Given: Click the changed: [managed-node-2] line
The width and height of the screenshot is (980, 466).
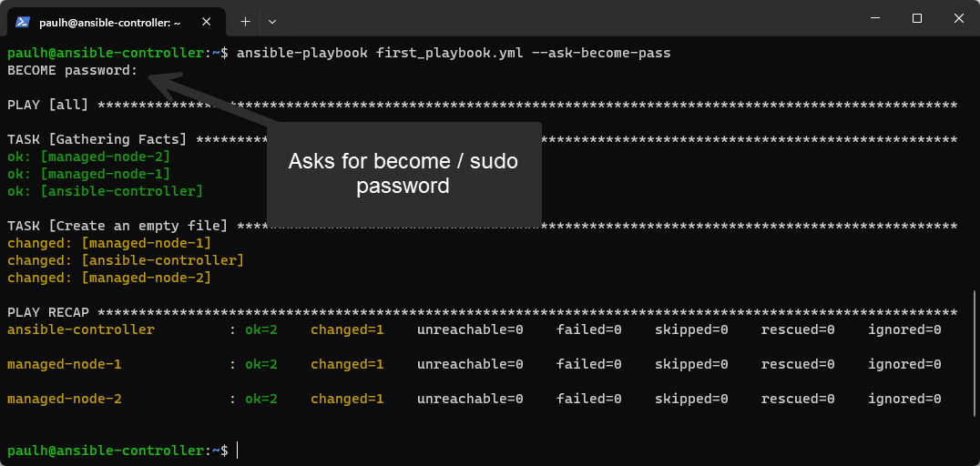Looking at the screenshot, I should click(x=109, y=278).
